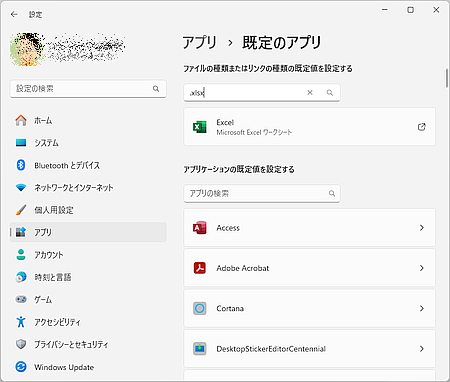Click external link icon on Excel row
The width and height of the screenshot is (450, 382).
[x=422, y=127]
